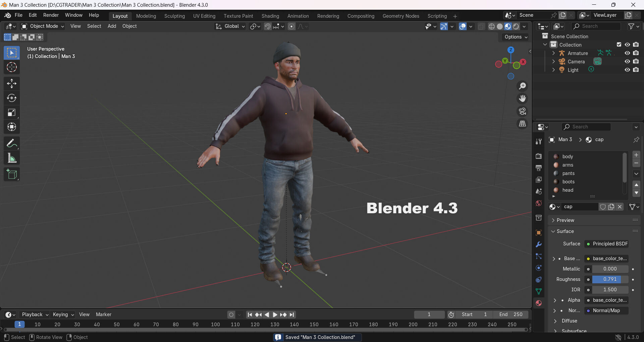Image resolution: width=644 pixels, height=342 pixels.
Task: Open viewport Options dropdown
Action: 516,37
